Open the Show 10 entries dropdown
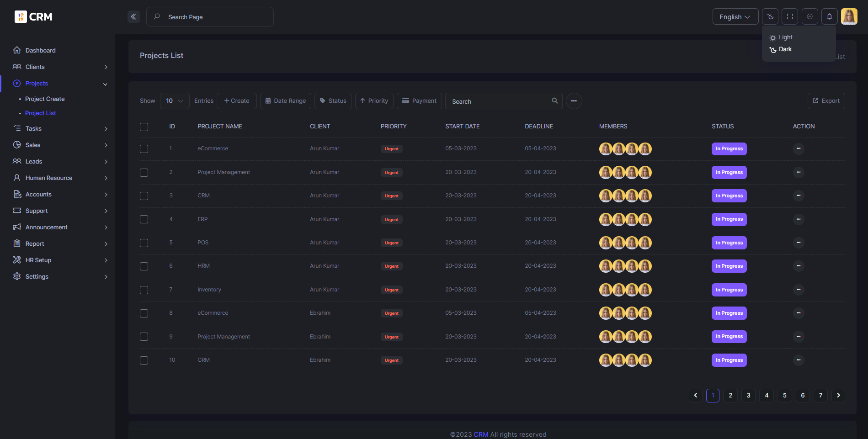868x439 pixels. (x=175, y=101)
